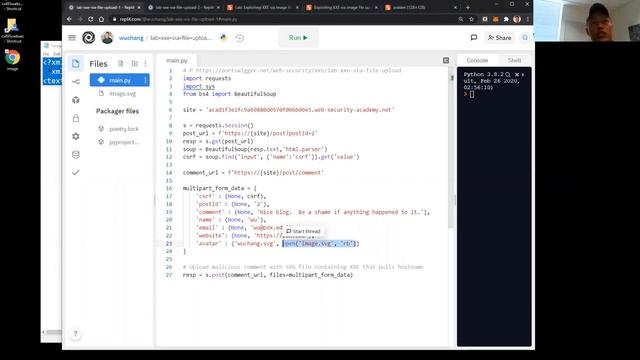The height and width of the screenshot is (360, 640).
Task: Open the main.py row three-dot menu
Action: click(x=145, y=80)
